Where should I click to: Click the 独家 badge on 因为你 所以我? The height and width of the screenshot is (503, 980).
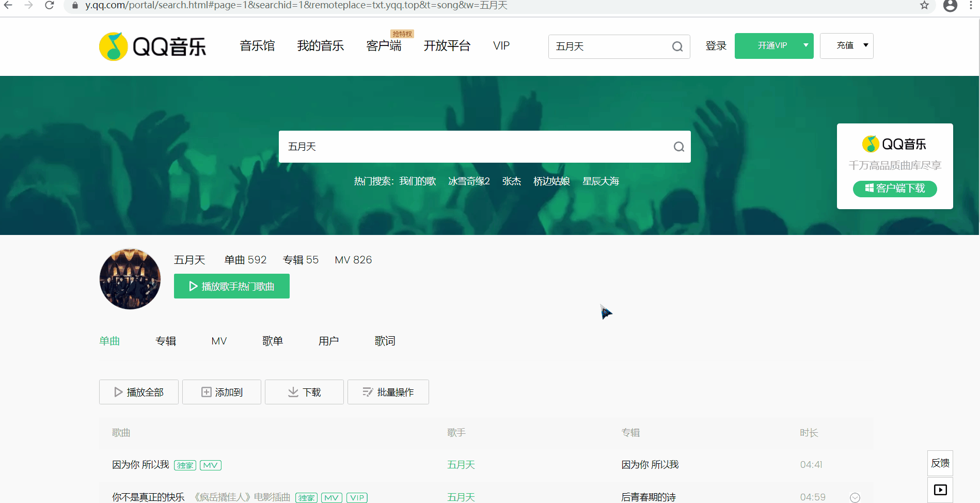[x=185, y=465]
